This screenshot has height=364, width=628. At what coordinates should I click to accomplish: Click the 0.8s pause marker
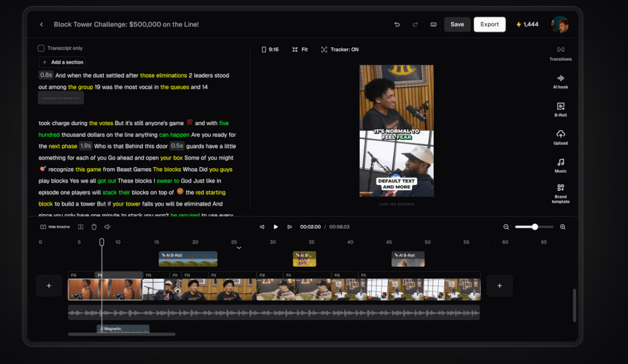46,75
